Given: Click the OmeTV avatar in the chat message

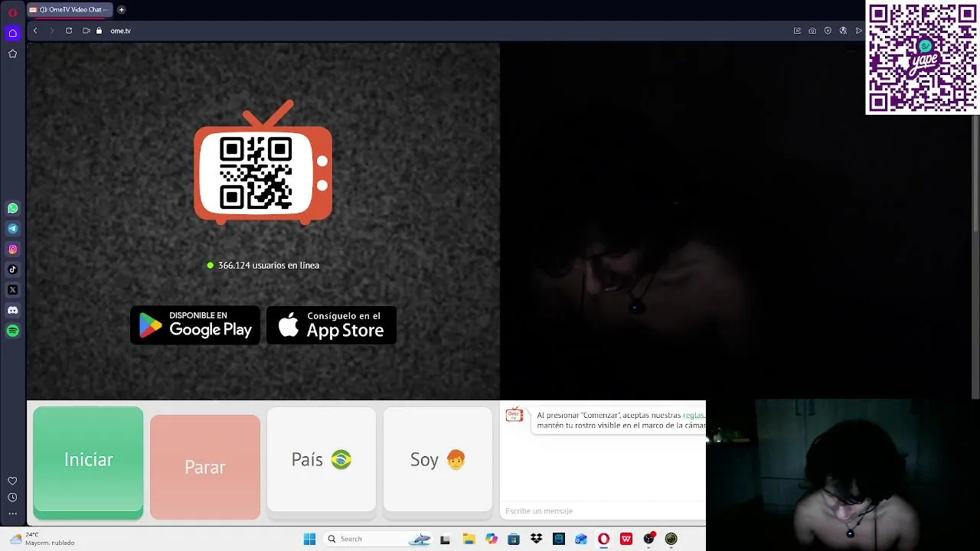Looking at the screenshot, I should (514, 415).
